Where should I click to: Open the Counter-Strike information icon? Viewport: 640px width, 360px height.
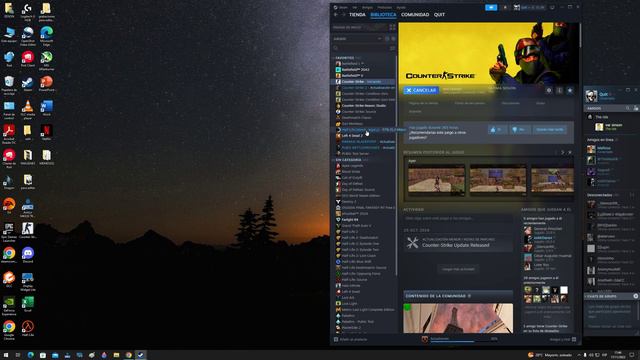click(x=559, y=90)
